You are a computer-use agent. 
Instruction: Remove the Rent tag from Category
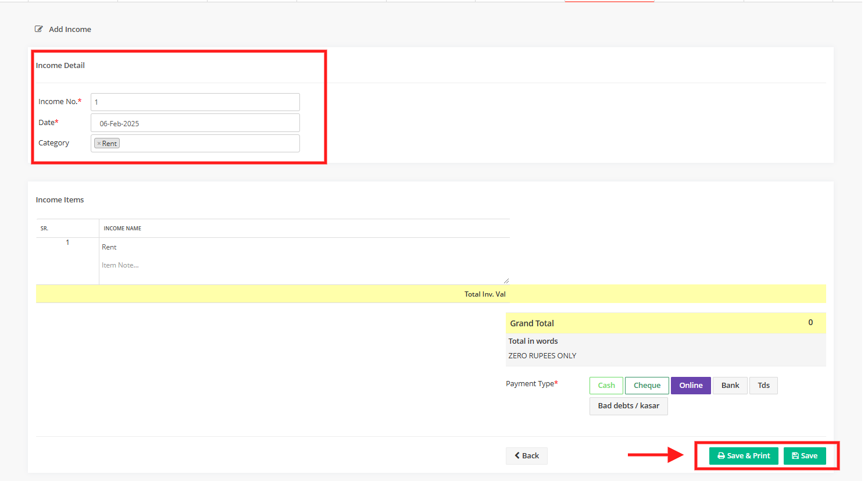click(99, 144)
